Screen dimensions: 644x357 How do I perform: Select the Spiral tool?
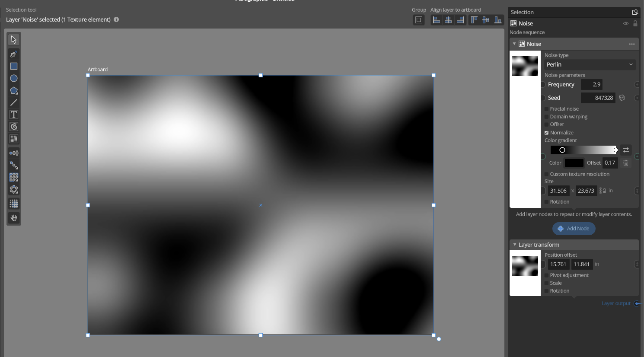(14, 127)
